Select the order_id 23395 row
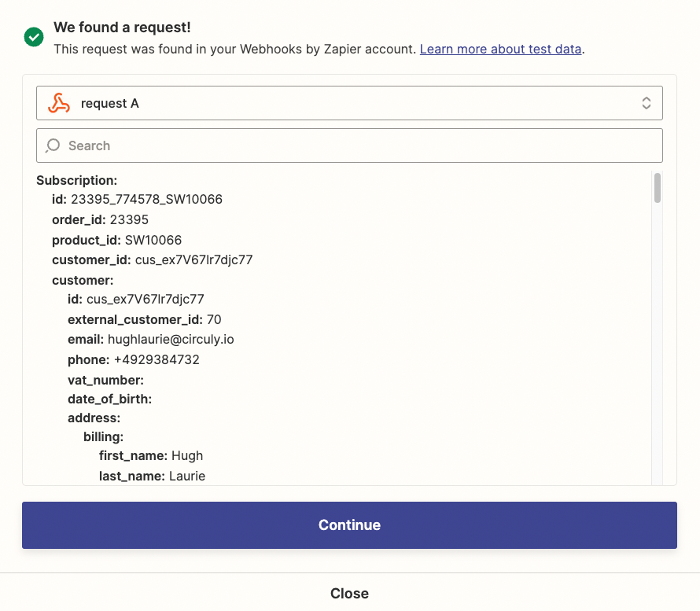 100,219
